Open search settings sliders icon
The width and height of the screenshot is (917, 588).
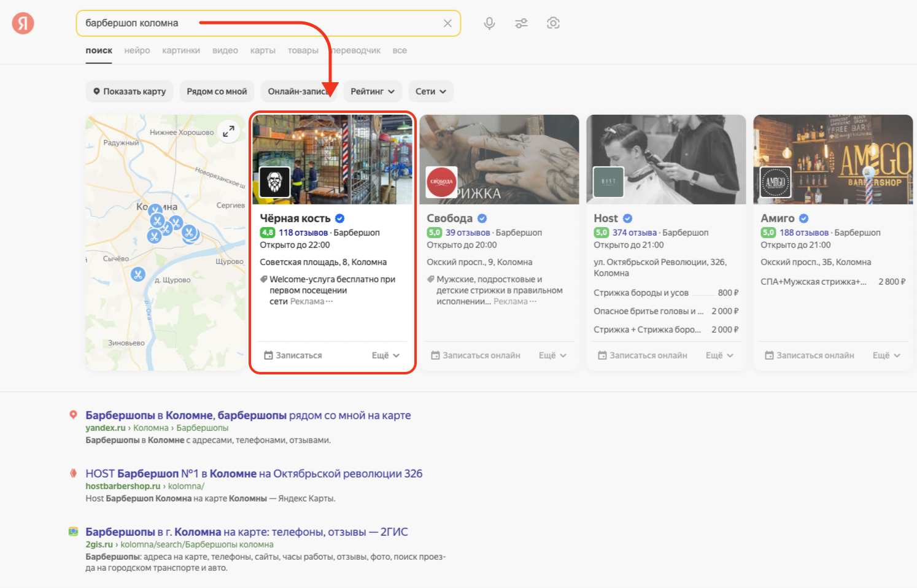[x=521, y=23]
